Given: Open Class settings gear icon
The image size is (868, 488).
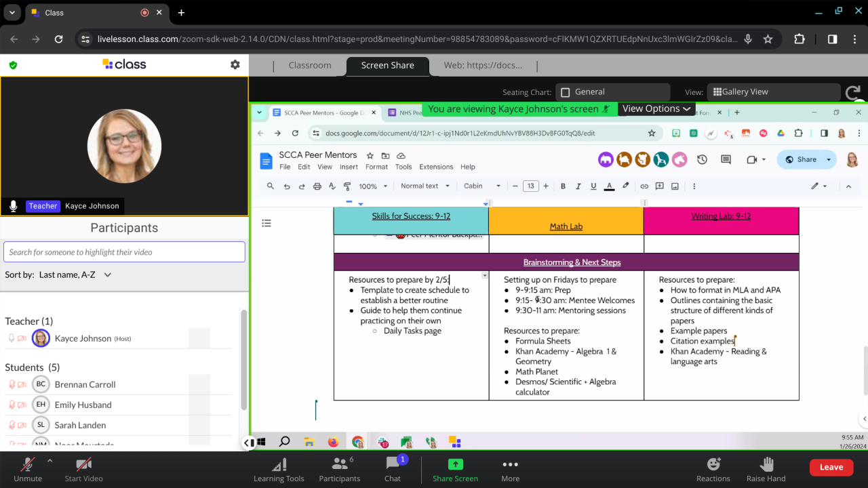Looking at the screenshot, I should [x=235, y=64].
